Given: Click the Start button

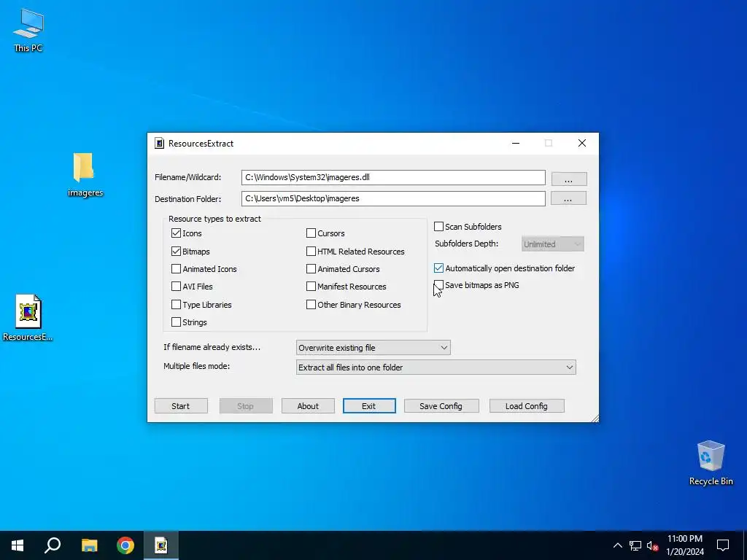Looking at the screenshot, I should coord(181,406).
